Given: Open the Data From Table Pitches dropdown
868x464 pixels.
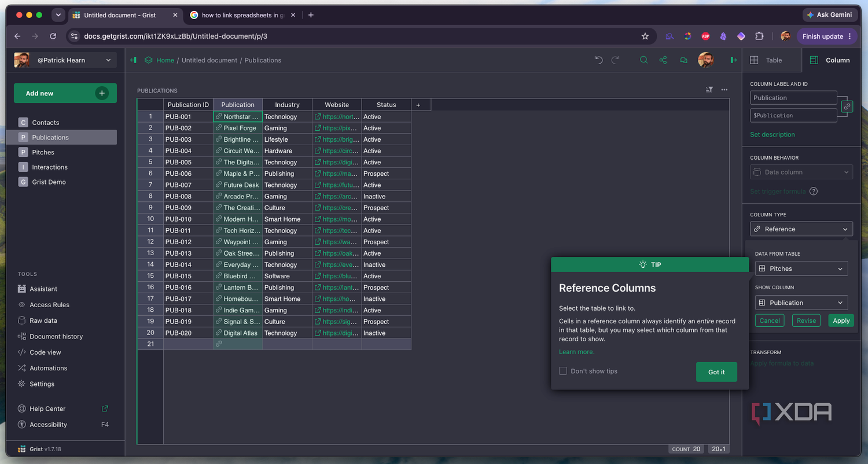Looking at the screenshot, I should click(801, 268).
